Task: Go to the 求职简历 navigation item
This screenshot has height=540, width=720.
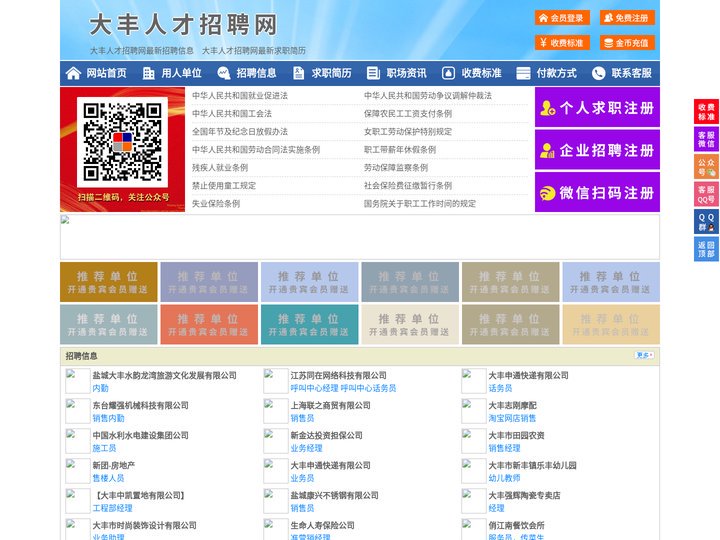Action: click(332, 73)
